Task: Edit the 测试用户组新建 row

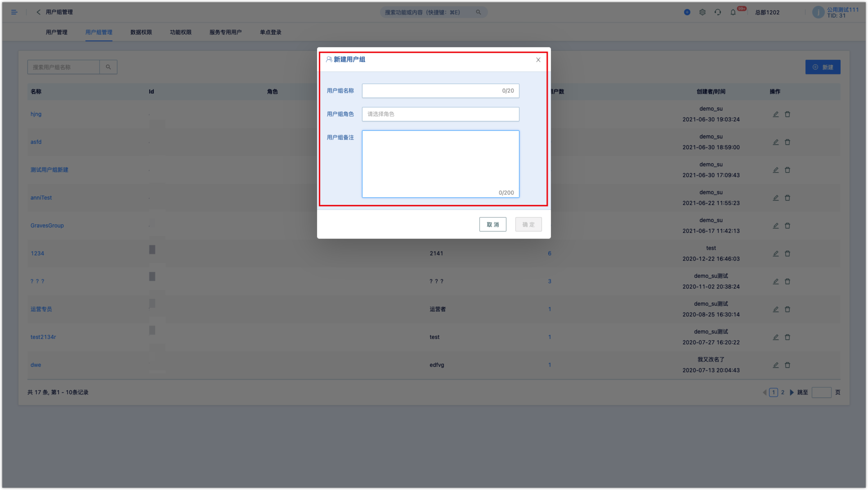Action: [776, 170]
